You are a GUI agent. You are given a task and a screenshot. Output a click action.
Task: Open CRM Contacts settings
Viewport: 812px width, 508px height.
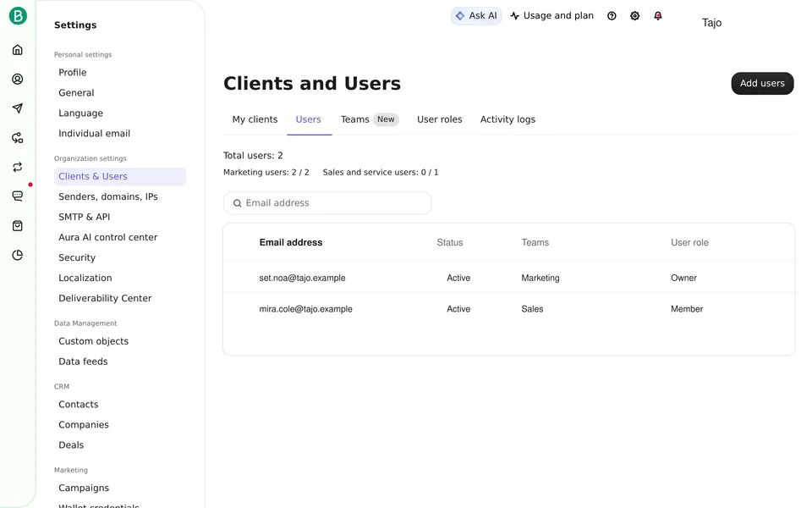(78, 405)
